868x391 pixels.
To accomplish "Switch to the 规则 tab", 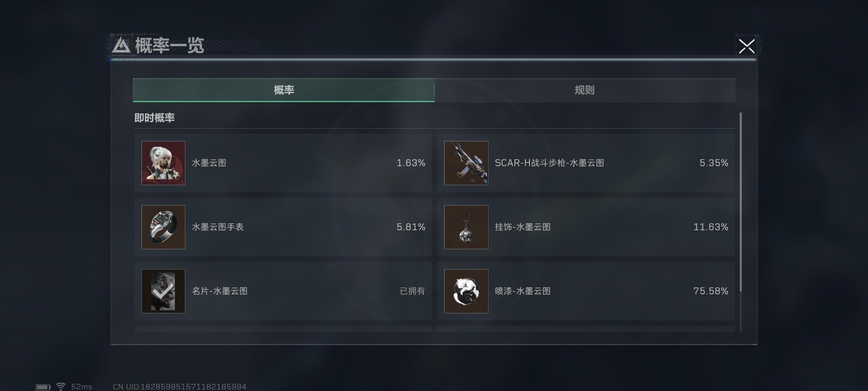I will [x=585, y=90].
